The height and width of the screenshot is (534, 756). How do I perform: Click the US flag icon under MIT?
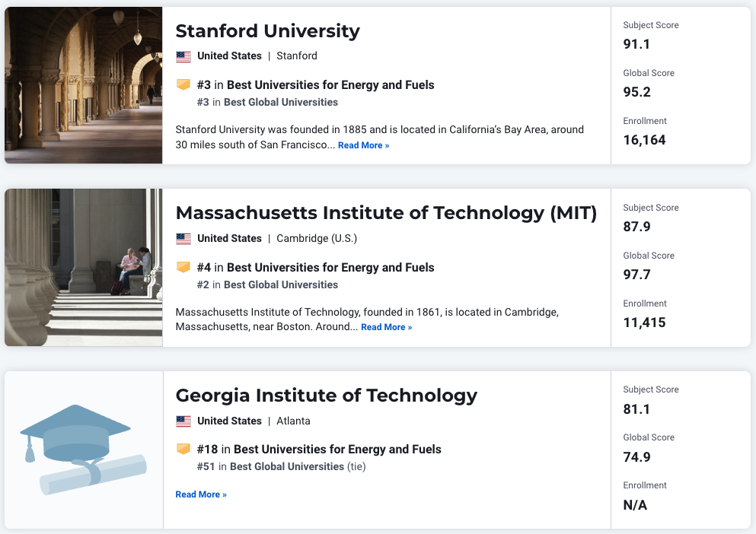[183, 239]
